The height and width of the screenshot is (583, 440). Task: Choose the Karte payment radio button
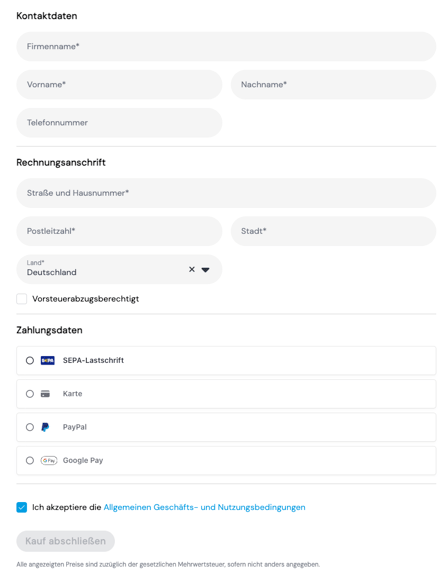point(30,394)
